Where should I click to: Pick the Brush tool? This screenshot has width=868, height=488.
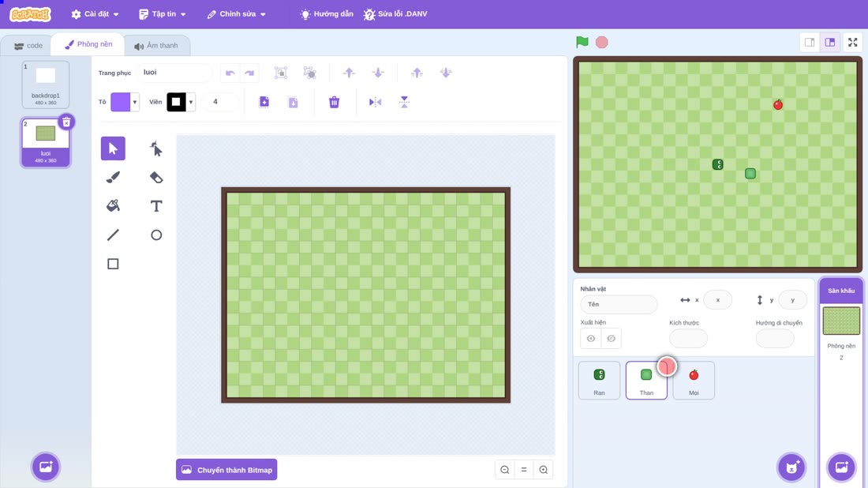113,177
